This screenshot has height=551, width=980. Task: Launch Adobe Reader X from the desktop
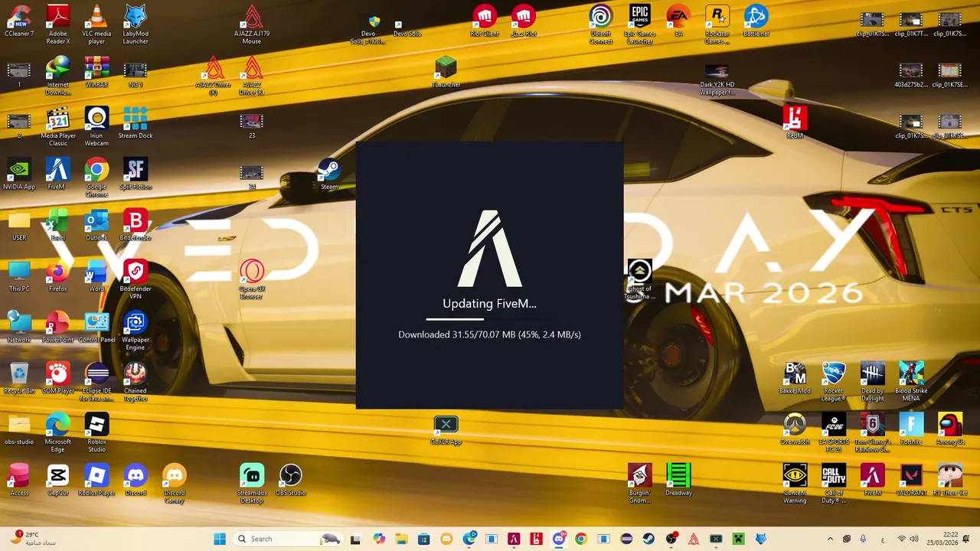[x=58, y=24]
